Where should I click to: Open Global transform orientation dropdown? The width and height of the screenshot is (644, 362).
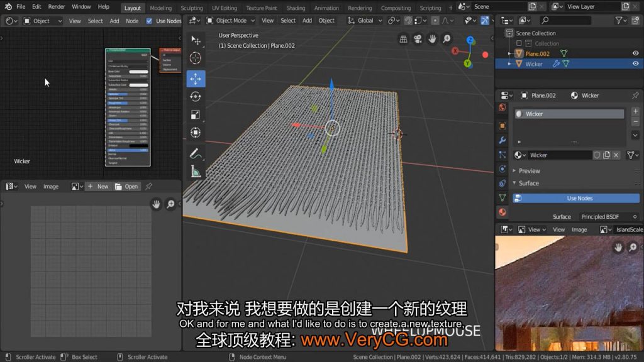[365, 20]
